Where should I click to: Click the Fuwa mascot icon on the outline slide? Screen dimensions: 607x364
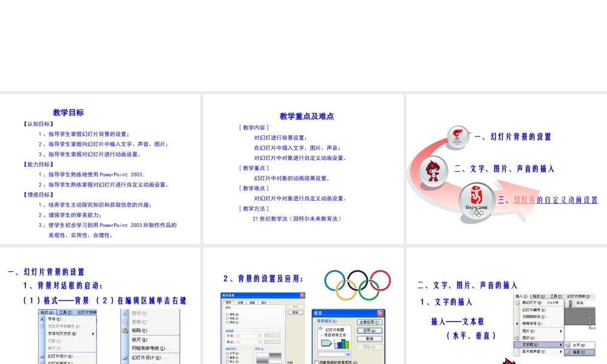[x=433, y=171]
